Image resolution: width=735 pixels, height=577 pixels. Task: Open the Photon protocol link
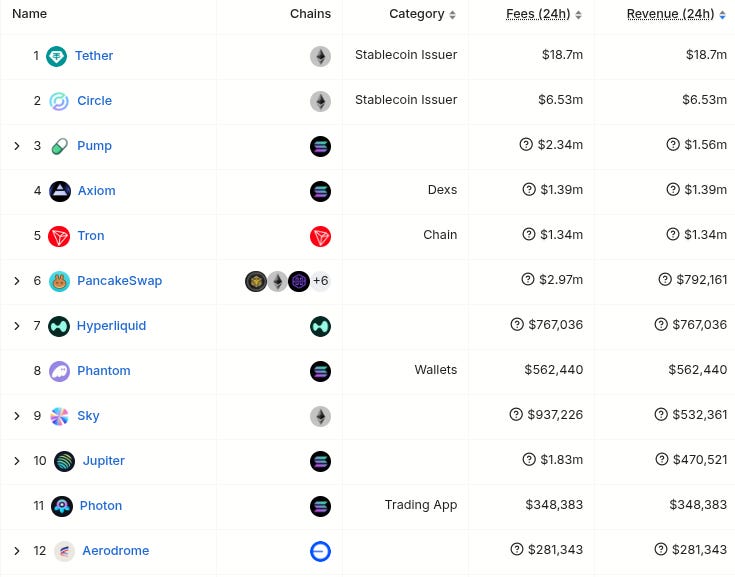pyautogui.click(x=101, y=506)
